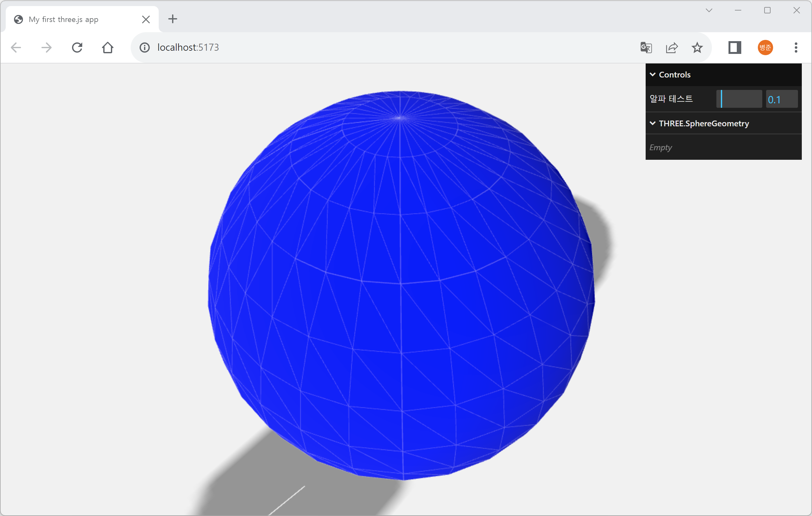This screenshot has height=516, width=812.
Task: Click the forward navigation arrow
Action: pyautogui.click(x=47, y=48)
